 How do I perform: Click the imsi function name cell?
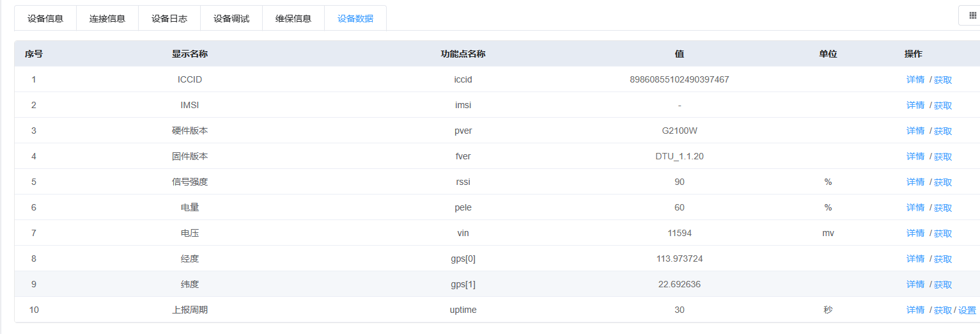[463, 105]
